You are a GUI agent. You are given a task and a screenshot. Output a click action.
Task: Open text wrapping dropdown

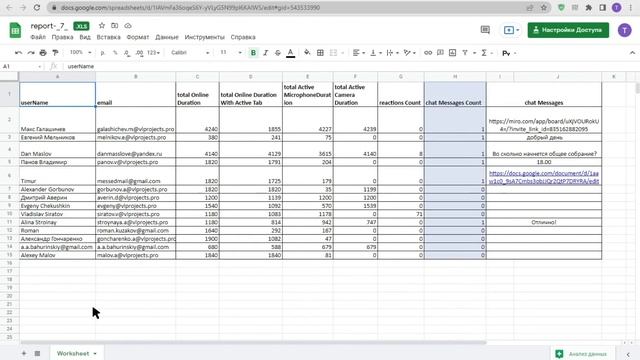[x=392, y=53]
